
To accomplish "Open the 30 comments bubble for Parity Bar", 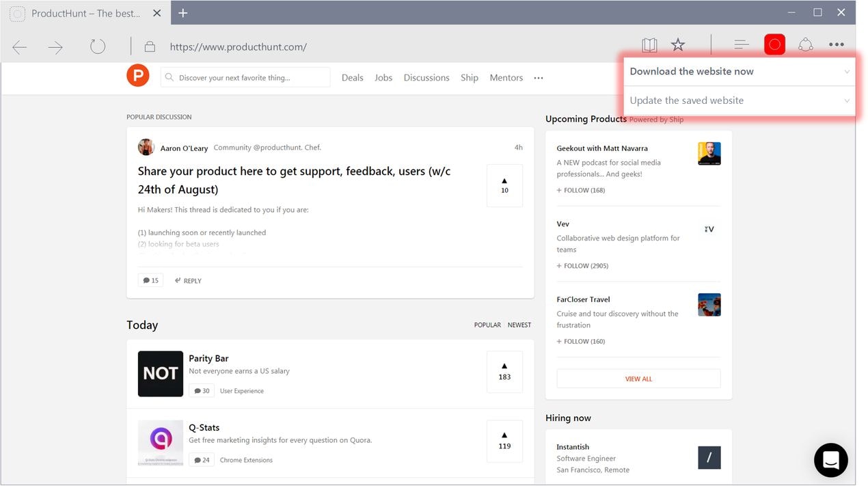I will 202,391.
